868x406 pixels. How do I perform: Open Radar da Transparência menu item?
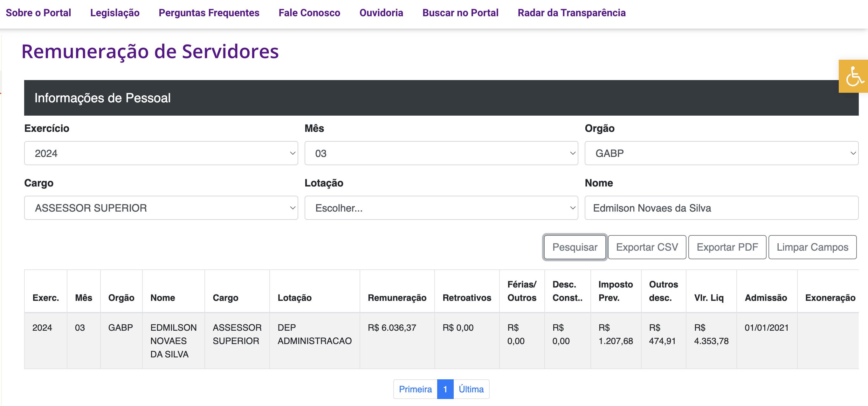tap(571, 13)
